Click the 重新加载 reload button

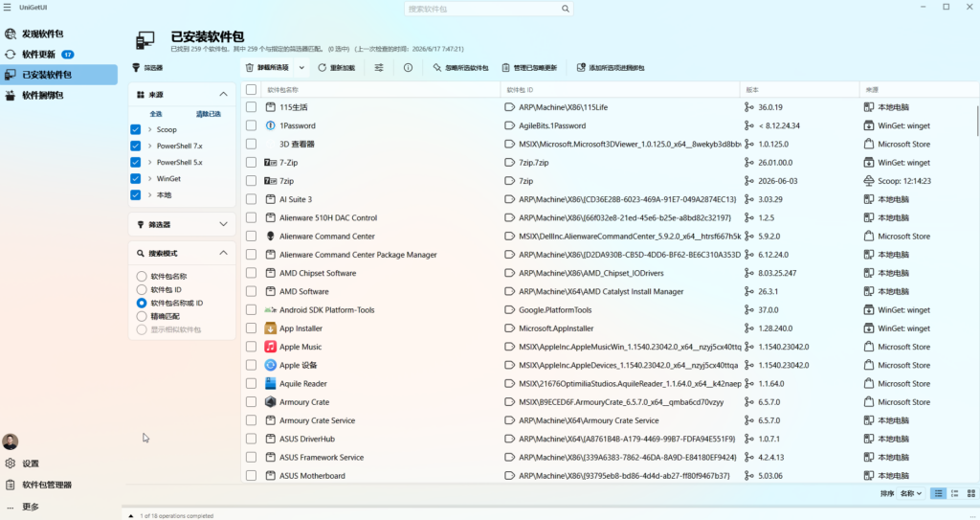[x=336, y=68]
